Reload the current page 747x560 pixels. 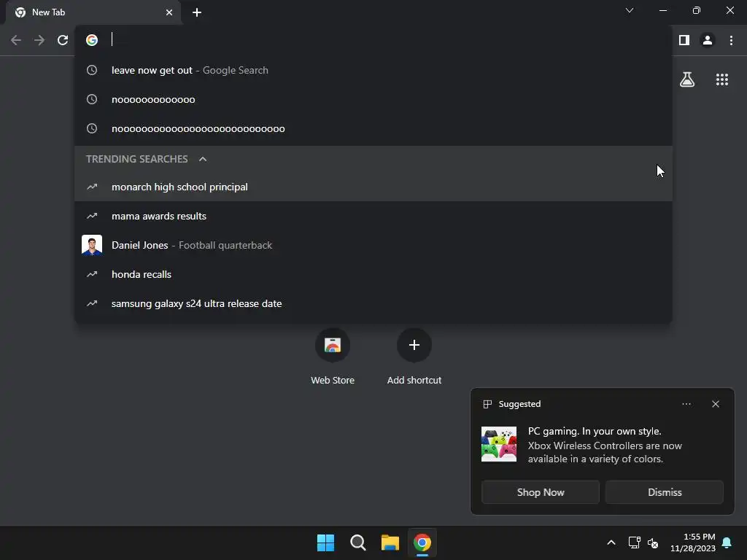[63, 41]
